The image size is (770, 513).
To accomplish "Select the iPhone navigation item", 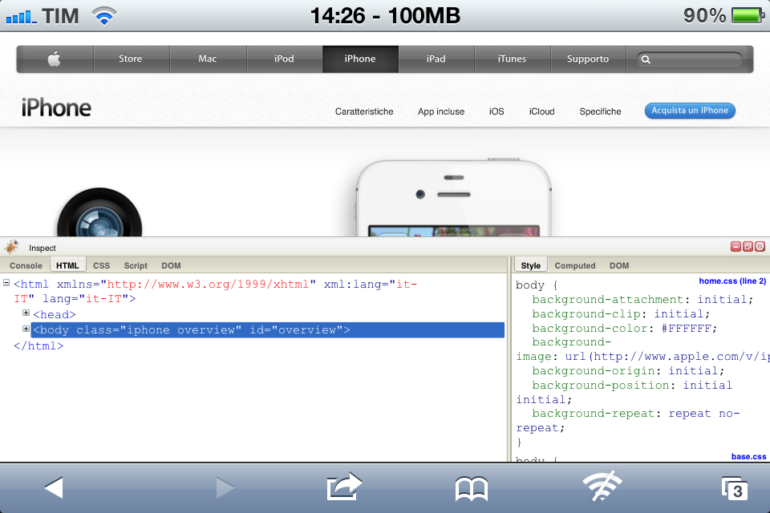I will (360, 59).
